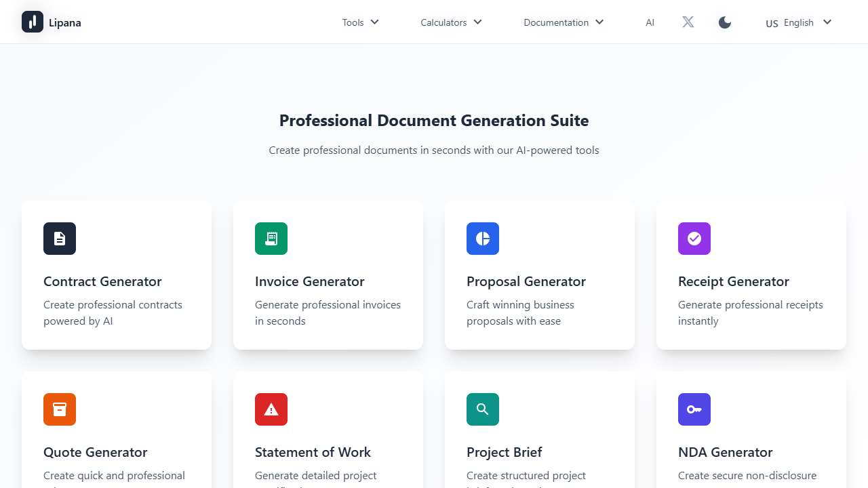Open the X (Twitter) social link

688,22
